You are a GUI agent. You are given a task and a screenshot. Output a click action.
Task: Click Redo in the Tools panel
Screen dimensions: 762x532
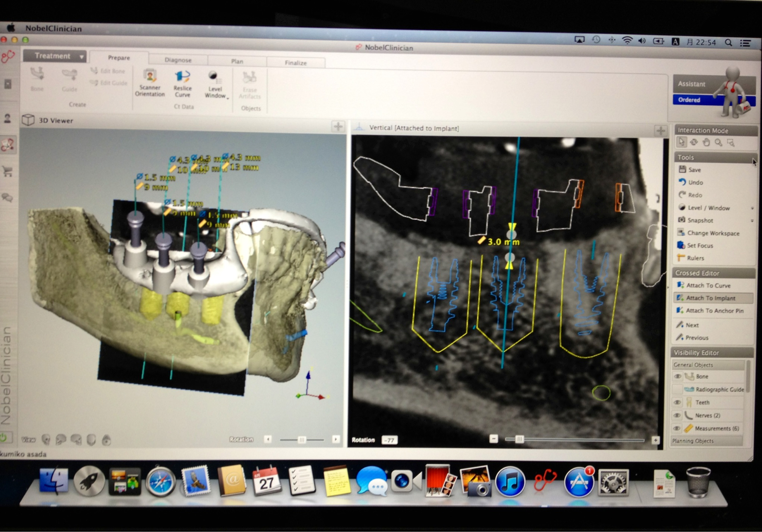pyautogui.click(x=691, y=195)
